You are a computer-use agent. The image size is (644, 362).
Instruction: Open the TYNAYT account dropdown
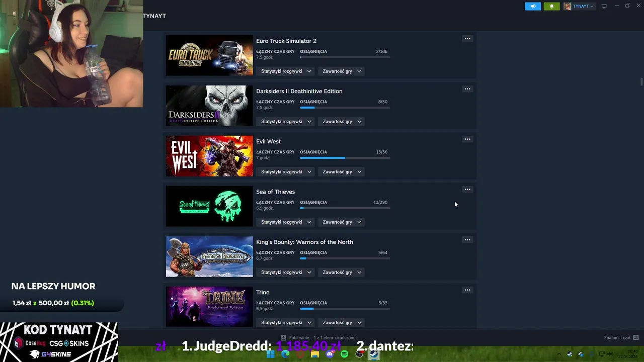583,6
